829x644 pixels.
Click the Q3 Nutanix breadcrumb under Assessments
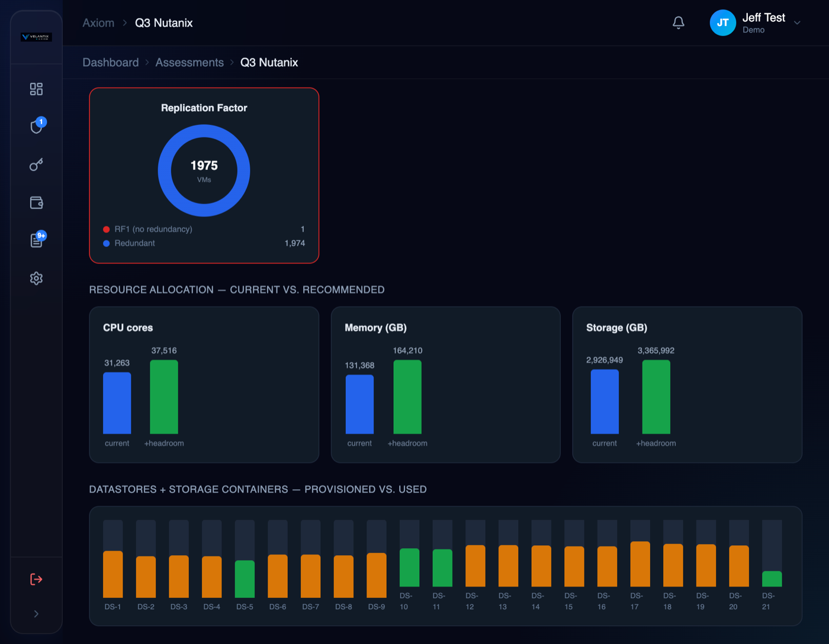pyautogui.click(x=269, y=62)
